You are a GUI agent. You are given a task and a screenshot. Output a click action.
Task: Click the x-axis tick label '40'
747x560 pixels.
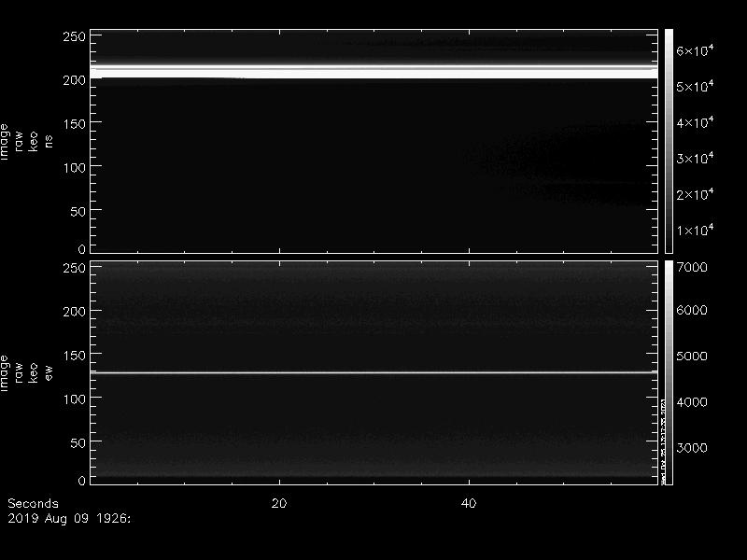coord(469,503)
